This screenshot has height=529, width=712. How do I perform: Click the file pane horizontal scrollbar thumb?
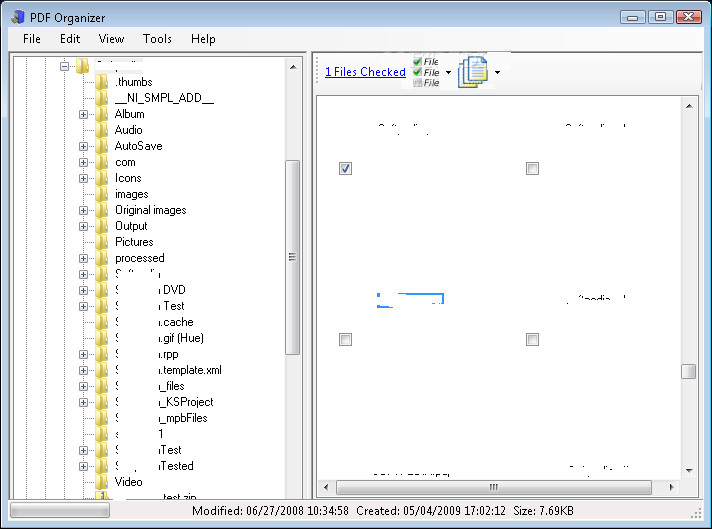[494, 487]
